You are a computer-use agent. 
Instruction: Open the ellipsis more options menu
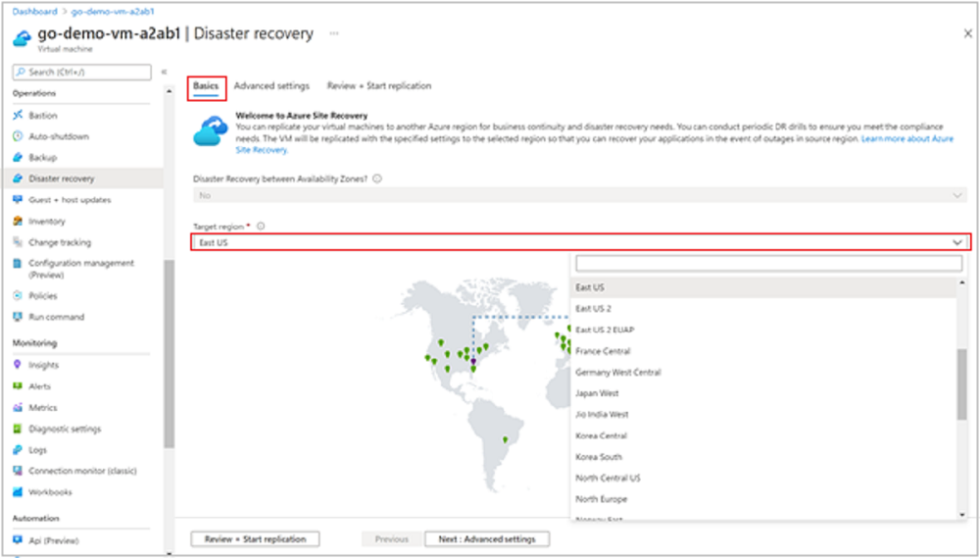tap(334, 33)
